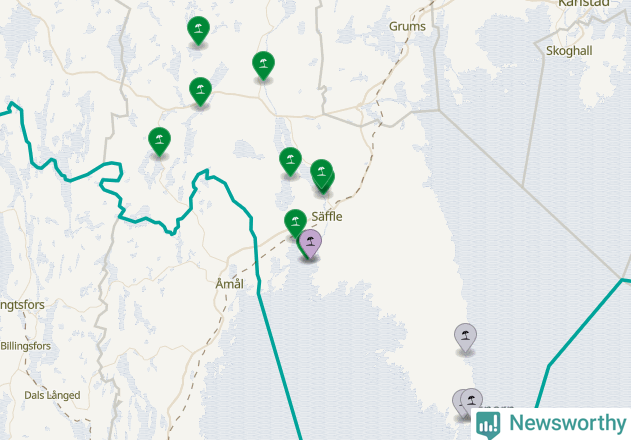Click the Grums town label

(x=407, y=27)
